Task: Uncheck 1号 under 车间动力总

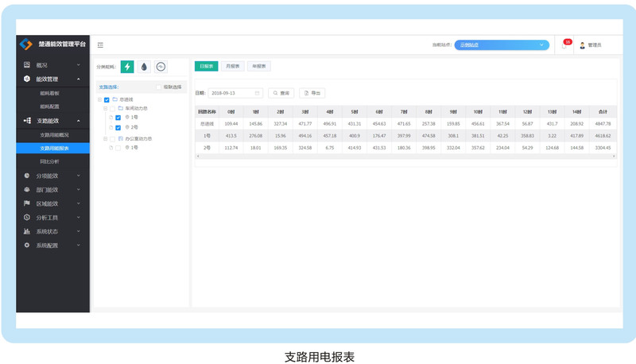Action: point(118,118)
